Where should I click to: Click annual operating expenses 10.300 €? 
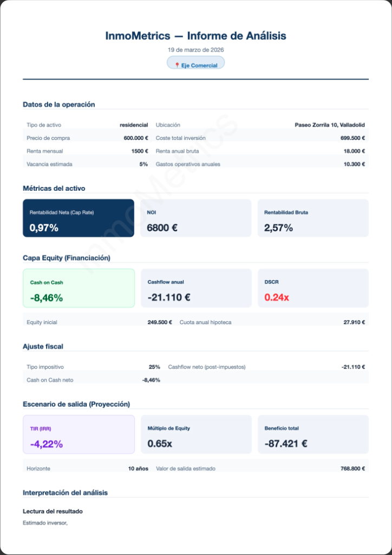click(354, 164)
